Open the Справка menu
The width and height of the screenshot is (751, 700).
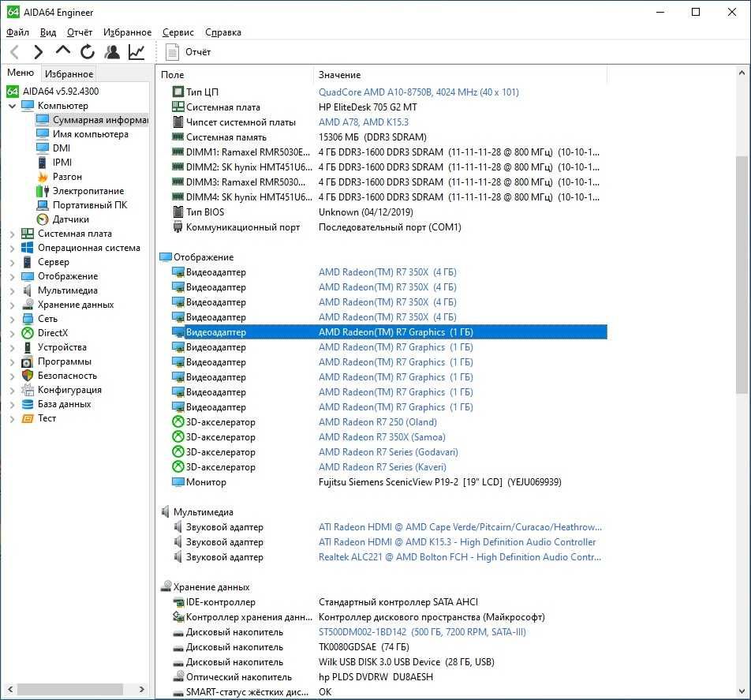(x=223, y=32)
